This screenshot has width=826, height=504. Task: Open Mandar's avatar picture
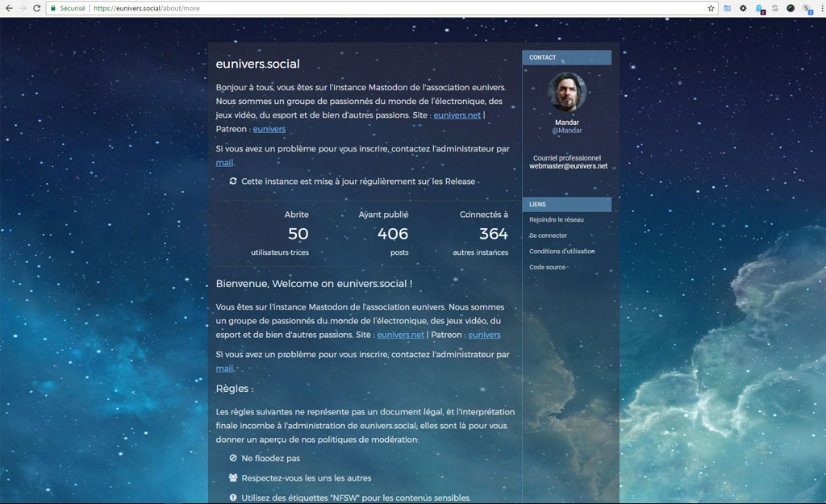[x=567, y=92]
